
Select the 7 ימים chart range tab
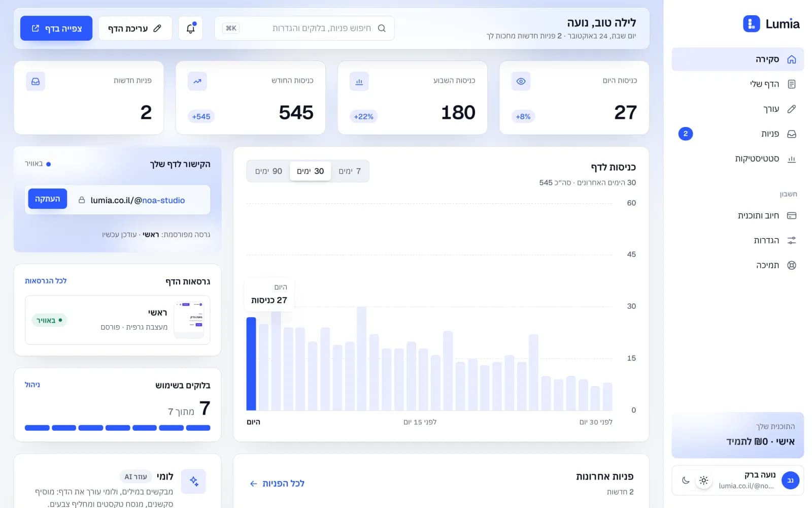pyautogui.click(x=350, y=171)
